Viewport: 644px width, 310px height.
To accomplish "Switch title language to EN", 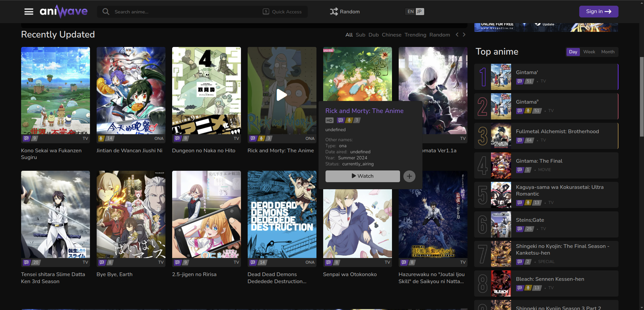I will point(410,12).
